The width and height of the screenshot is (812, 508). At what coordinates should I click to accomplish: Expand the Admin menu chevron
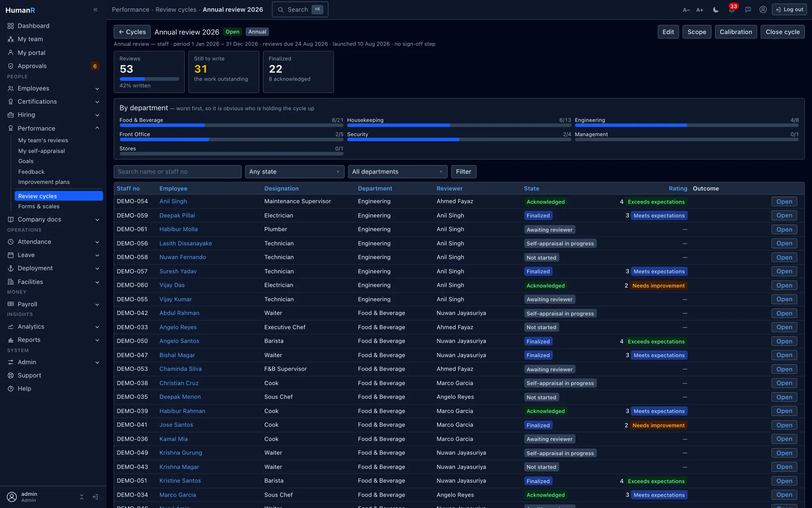click(97, 363)
